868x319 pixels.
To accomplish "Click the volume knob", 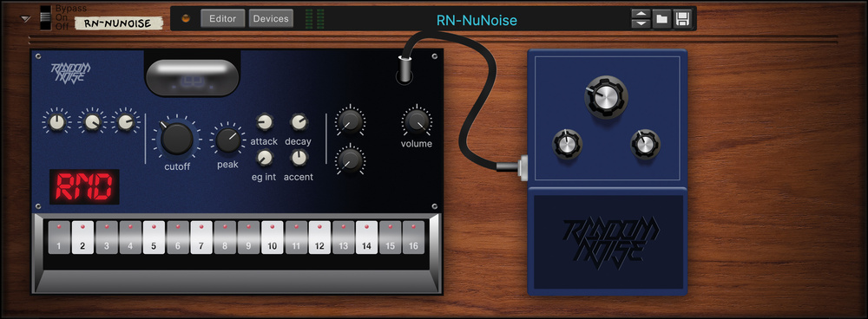I will (417, 121).
